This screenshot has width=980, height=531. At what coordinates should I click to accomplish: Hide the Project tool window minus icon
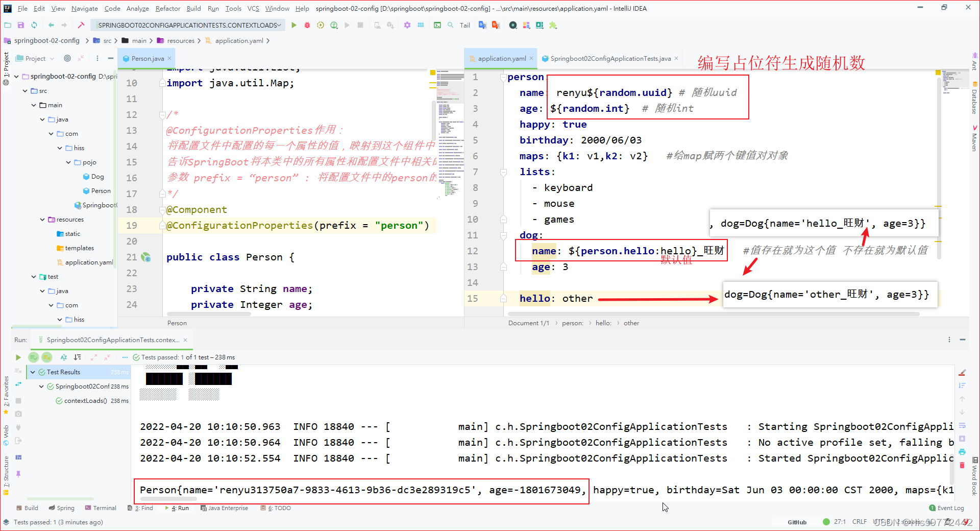click(x=110, y=58)
